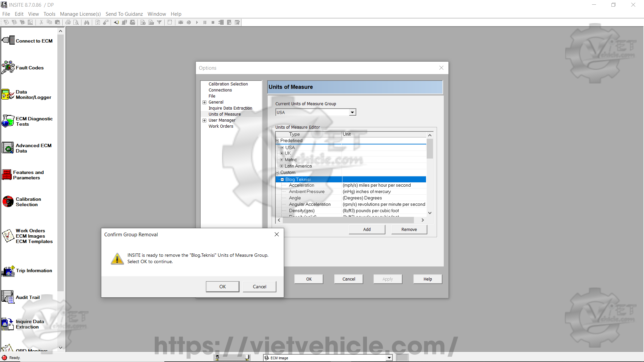Expand the User Manager tree node

pyautogui.click(x=204, y=120)
